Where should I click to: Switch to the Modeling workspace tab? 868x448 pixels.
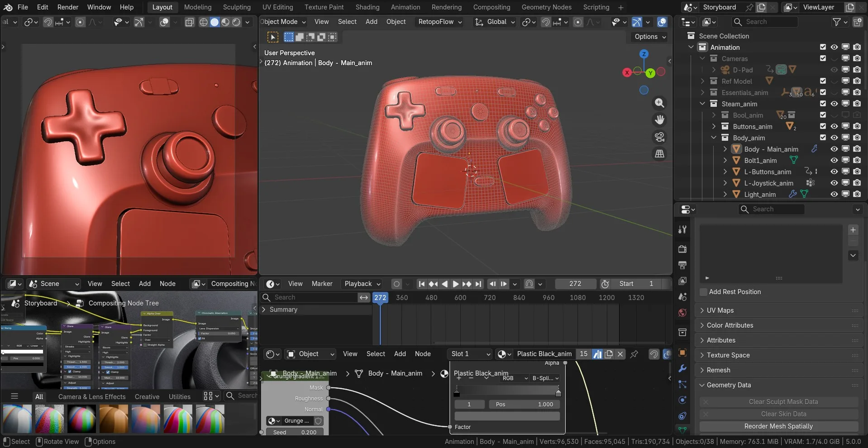(x=198, y=7)
